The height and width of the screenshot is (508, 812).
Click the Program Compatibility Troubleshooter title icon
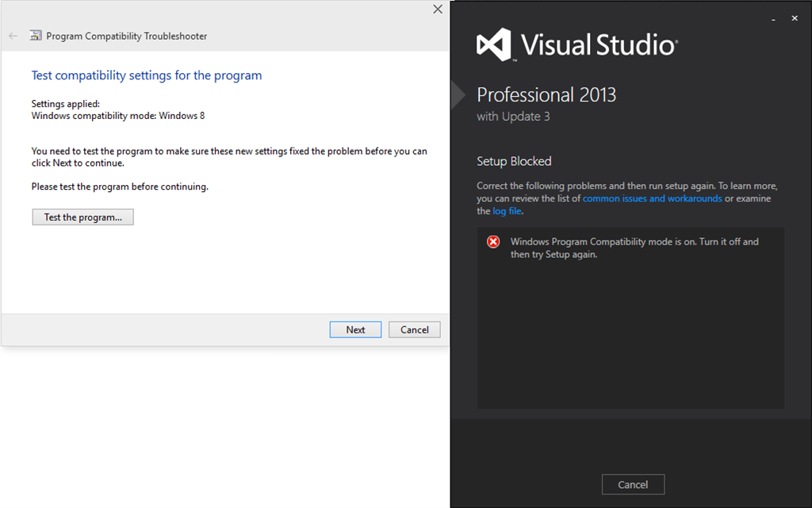pos(35,35)
